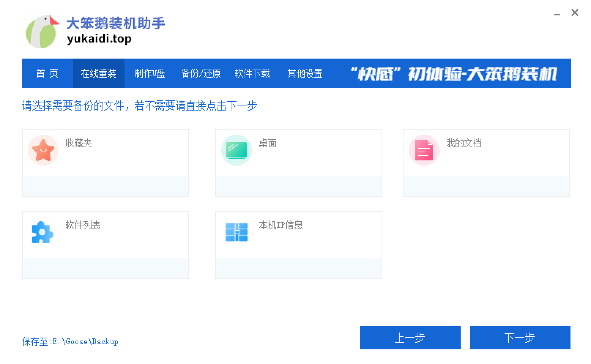Image resolution: width=591 pixels, height=364 pixels.
Task: Select the My Documents file icon
Action: tap(424, 150)
